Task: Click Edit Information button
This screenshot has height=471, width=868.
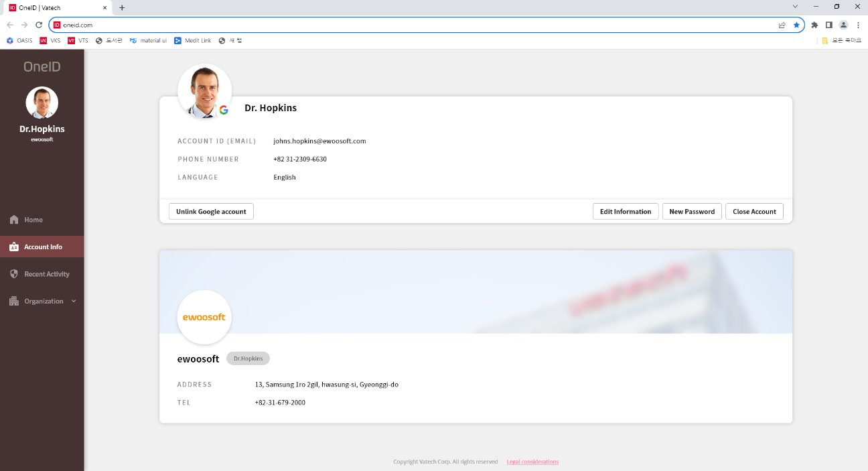Action: [x=626, y=212]
